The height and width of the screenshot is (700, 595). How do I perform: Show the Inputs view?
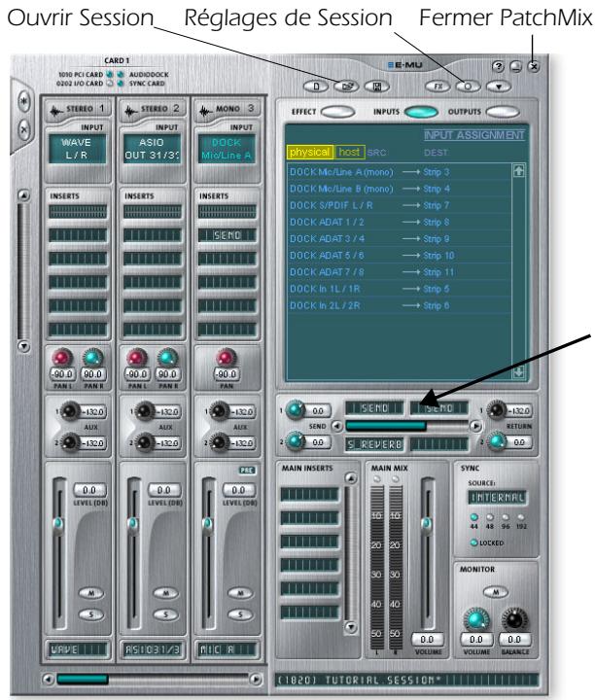421,112
